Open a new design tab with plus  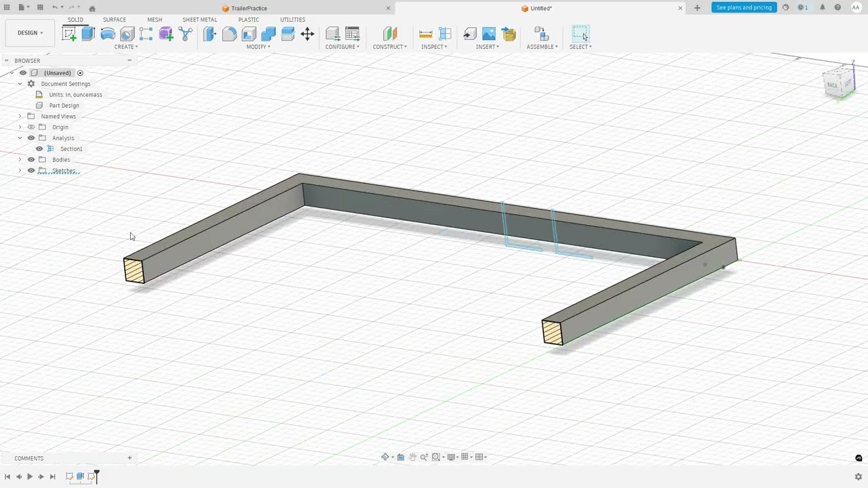697,8
